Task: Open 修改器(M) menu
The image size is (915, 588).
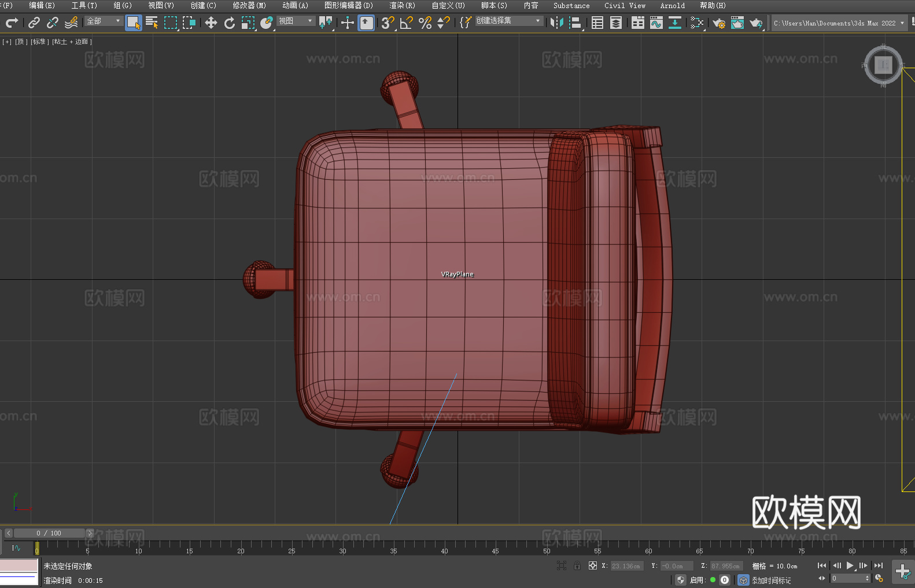Action: [x=249, y=5]
